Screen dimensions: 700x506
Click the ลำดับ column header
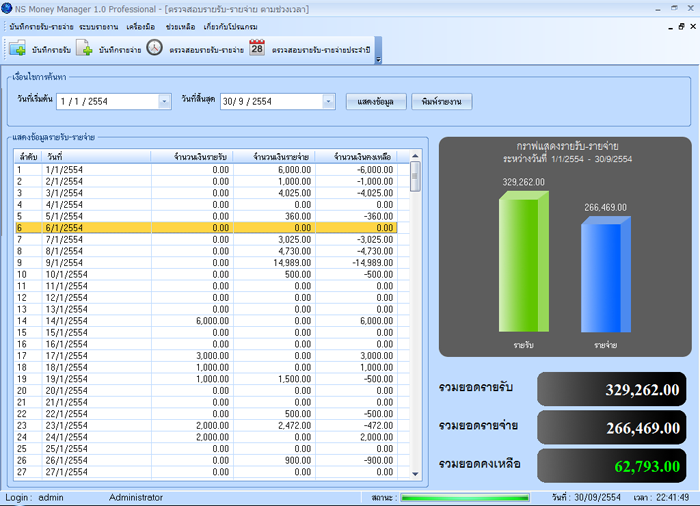click(x=28, y=157)
